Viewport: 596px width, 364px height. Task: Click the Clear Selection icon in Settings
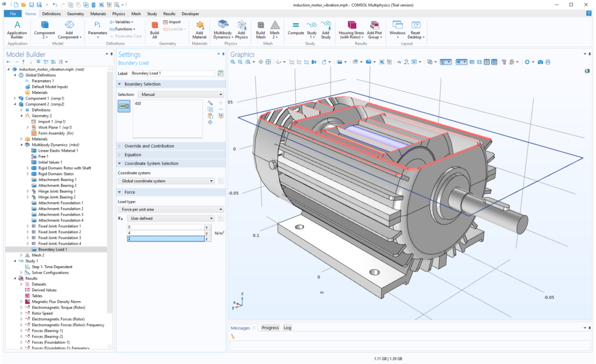(221, 116)
